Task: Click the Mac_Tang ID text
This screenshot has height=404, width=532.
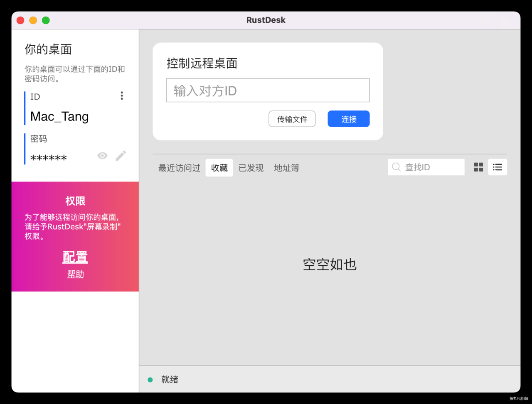Action: (x=59, y=117)
